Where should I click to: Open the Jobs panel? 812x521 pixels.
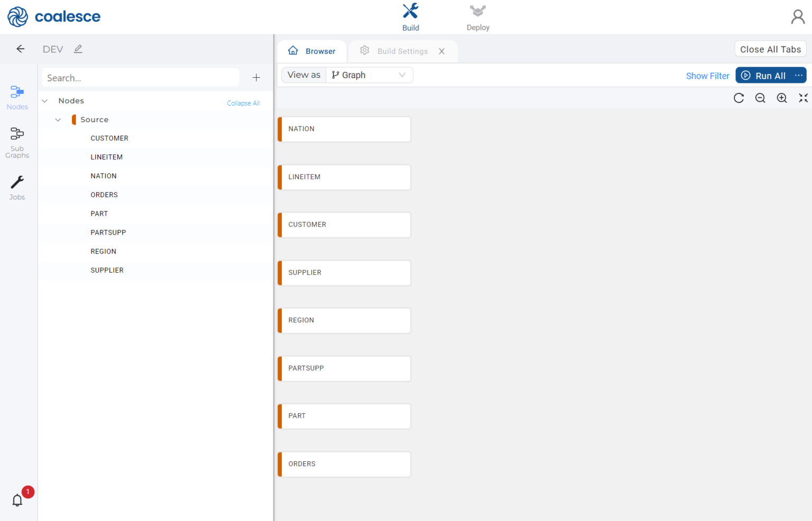(17, 186)
